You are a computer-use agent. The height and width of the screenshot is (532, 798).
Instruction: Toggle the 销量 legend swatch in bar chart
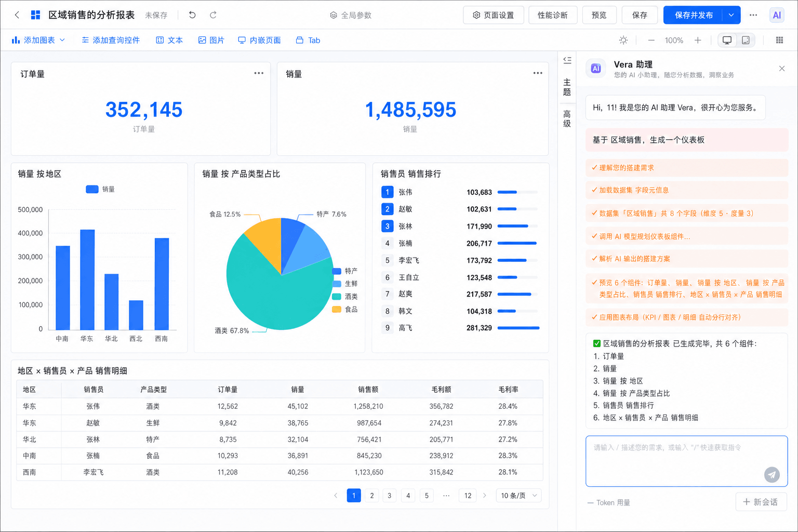point(92,189)
